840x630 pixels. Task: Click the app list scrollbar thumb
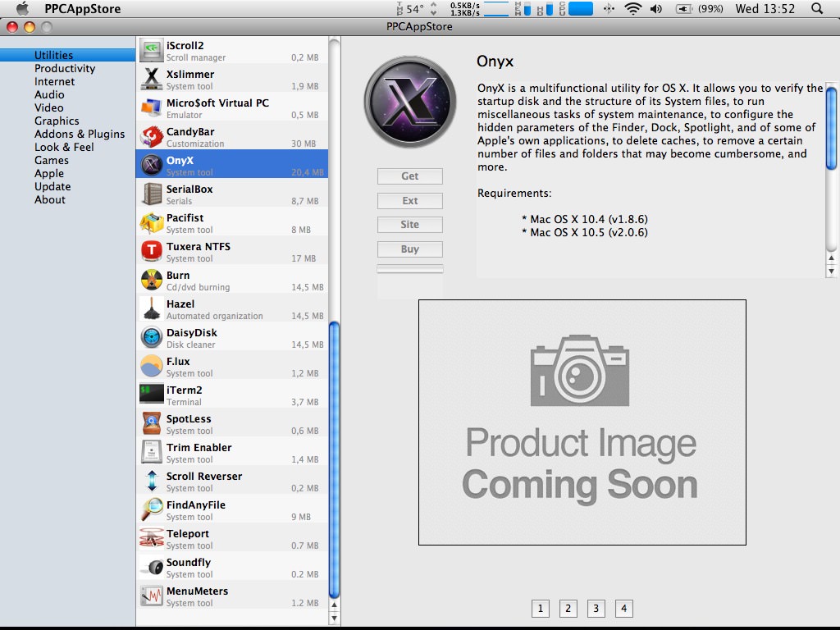[335, 459]
